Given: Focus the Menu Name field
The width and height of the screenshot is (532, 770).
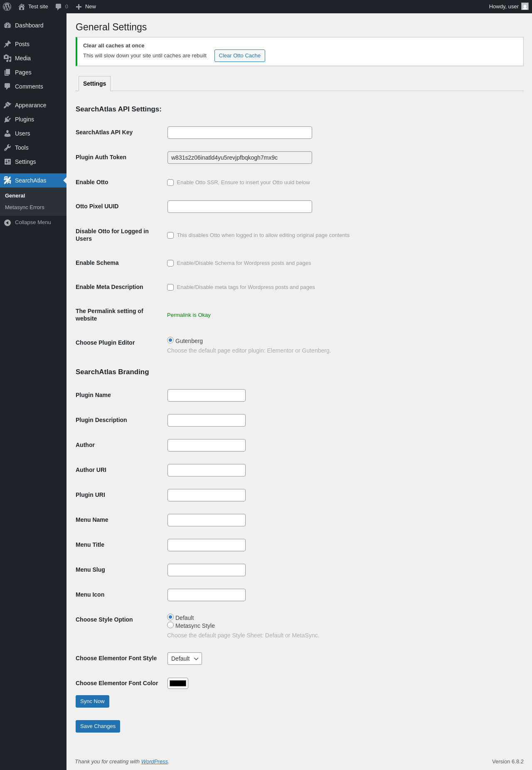Looking at the screenshot, I should pyautogui.click(x=207, y=520).
